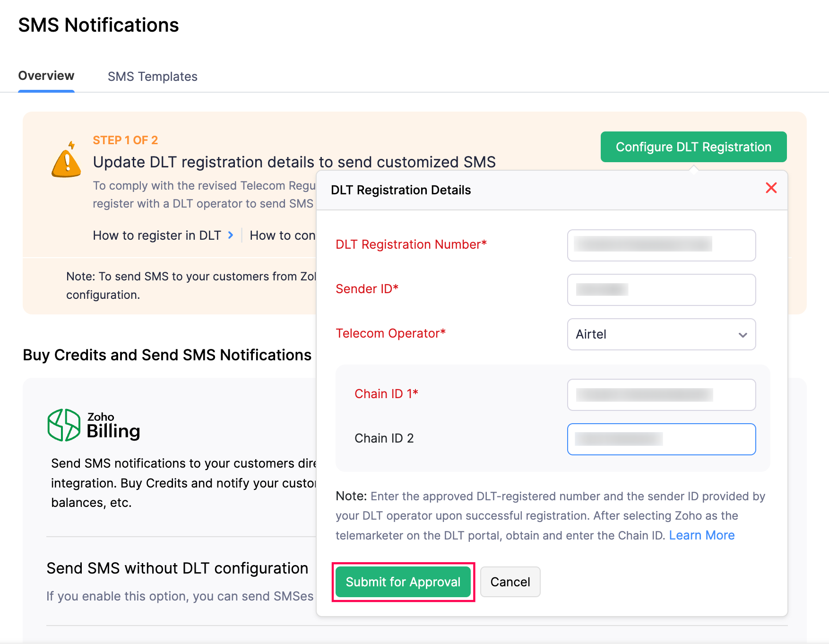
Task: Select the Overview tab
Action: pyautogui.click(x=46, y=75)
